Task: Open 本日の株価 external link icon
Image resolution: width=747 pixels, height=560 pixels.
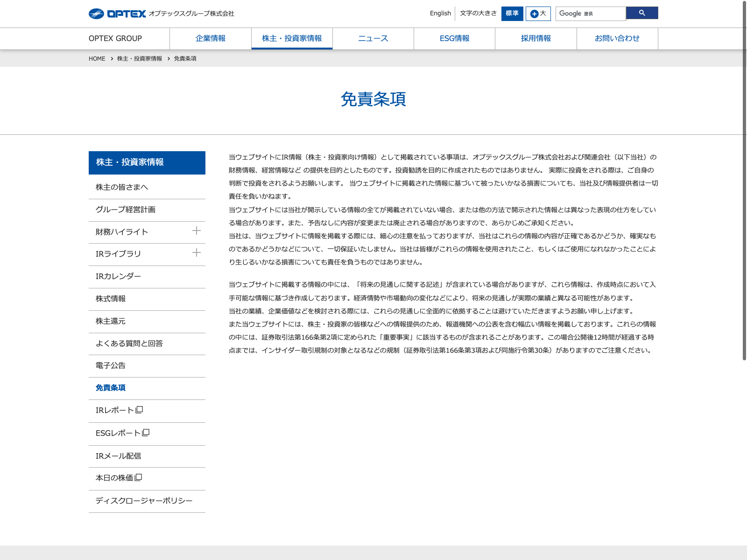Action: [138, 478]
